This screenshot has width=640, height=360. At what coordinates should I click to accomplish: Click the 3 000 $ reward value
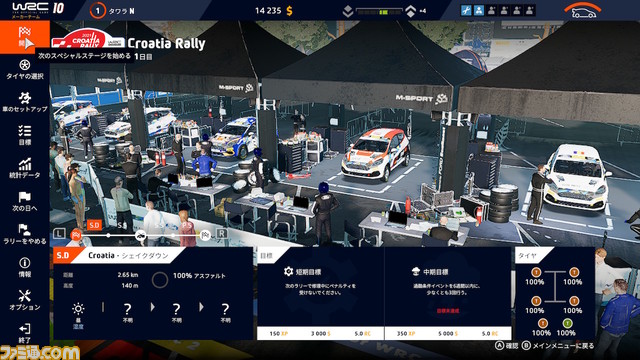[321, 334]
